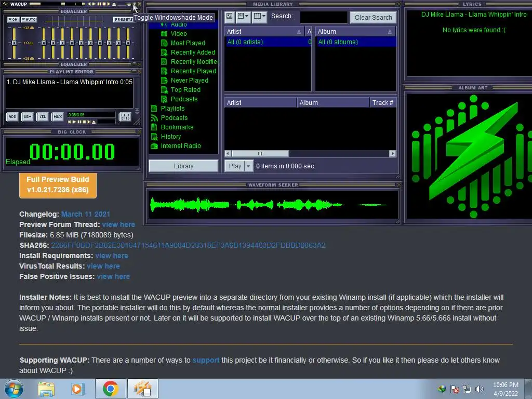This screenshot has width=532, height=399.
Task: Toggle the equalizer AUTO button
Action: (x=29, y=19)
